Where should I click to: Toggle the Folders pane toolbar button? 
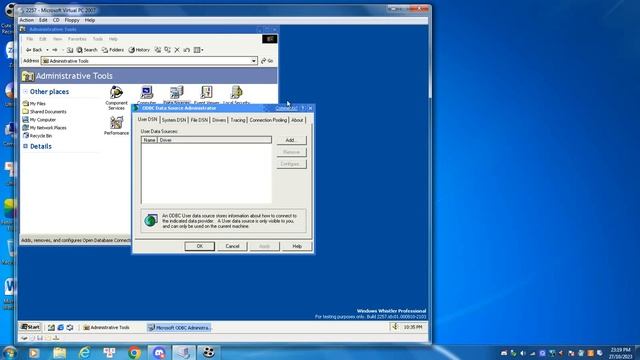pos(113,50)
